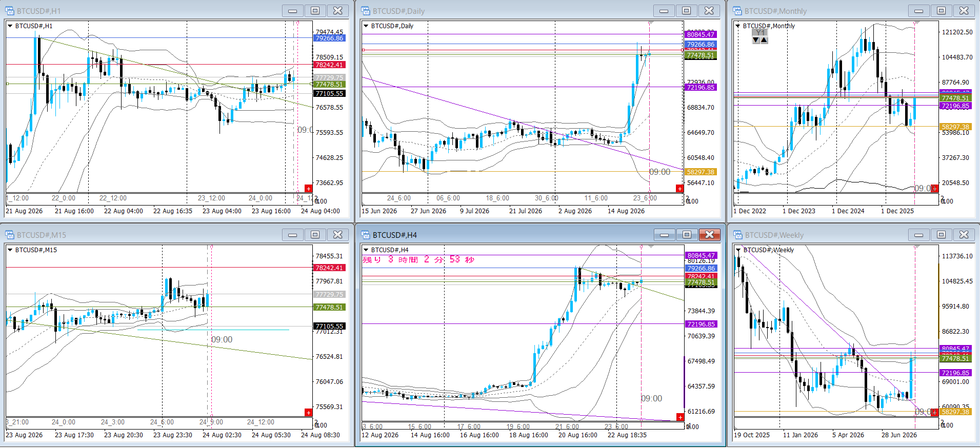The height and width of the screenshot is (448, 980).
Task: Minimize the BTCUSD#,Monthly chart window
Action: click(x=918, y=11)
